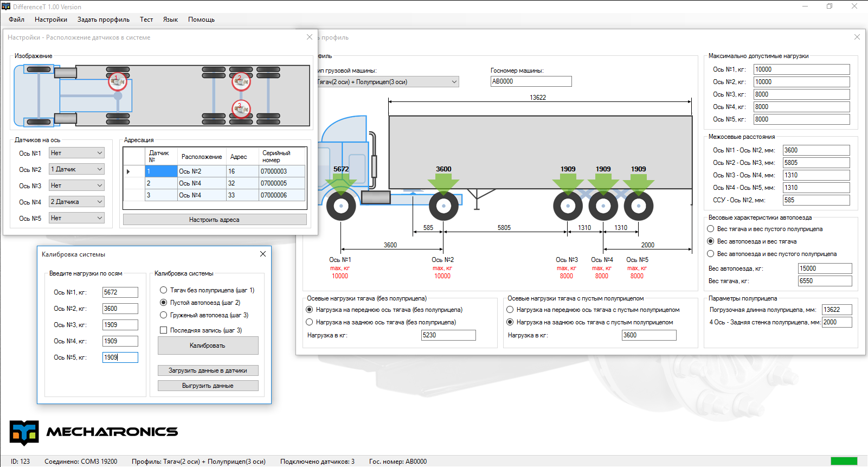
Task: Close the Калибровка системы dialog
Action: click(263, 254)
